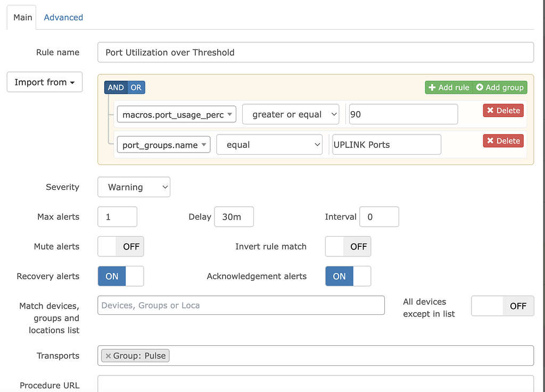Click the caret on port_groups.name selector
Image resolution: width=545 pixels, height=392 pixels.
(x=203, y=144)
